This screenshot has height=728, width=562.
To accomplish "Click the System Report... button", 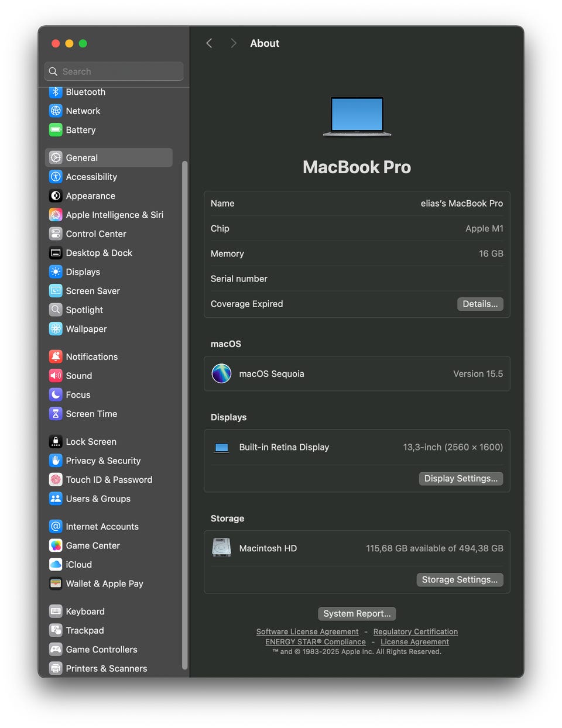I will tap(357, 613).
